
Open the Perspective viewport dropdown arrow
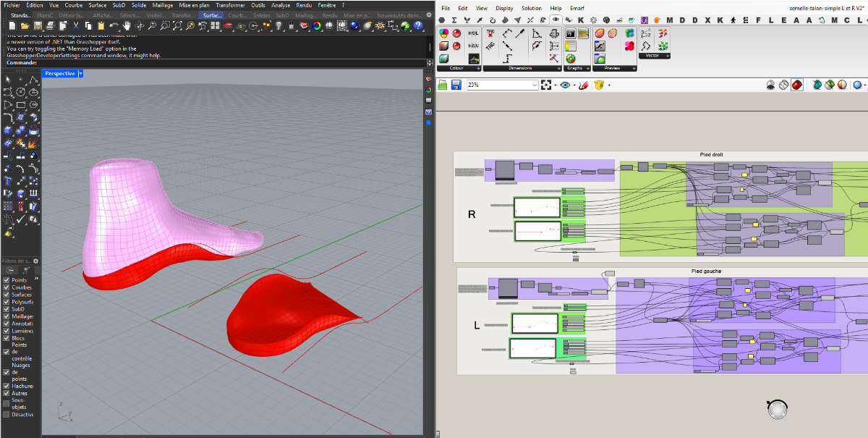81,73
